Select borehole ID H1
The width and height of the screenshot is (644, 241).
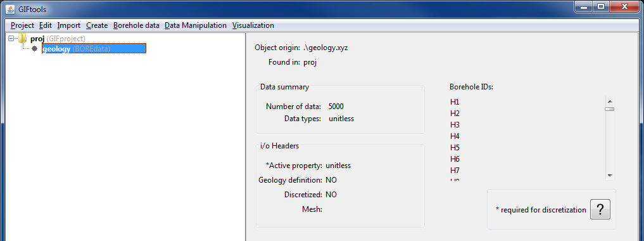point(455,101)
